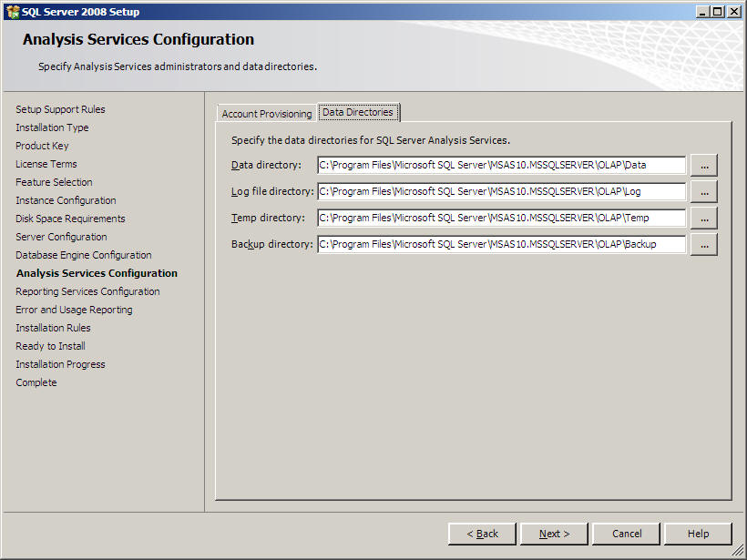Select Installation Progress step
747x560 pixels.
(60, 364)
